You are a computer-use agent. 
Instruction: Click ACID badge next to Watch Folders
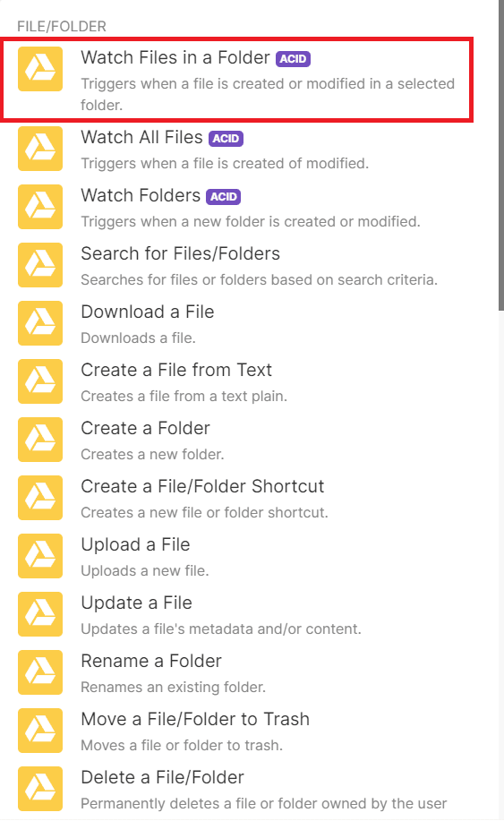[224, 196]
